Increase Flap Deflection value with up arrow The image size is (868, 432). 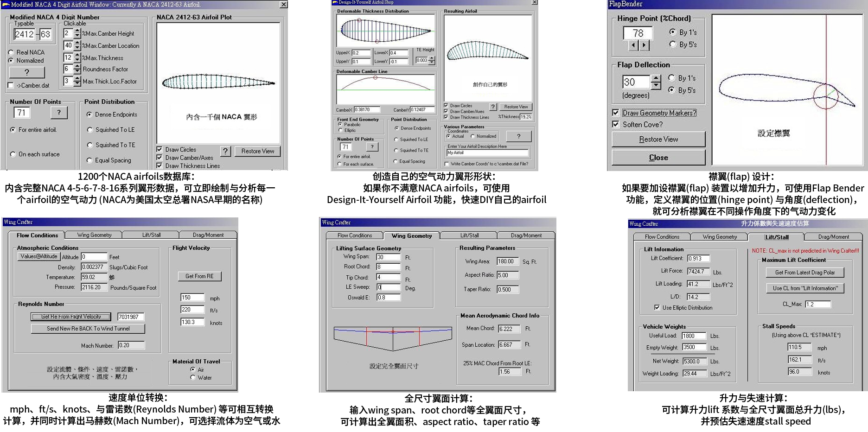coord(655,79)
